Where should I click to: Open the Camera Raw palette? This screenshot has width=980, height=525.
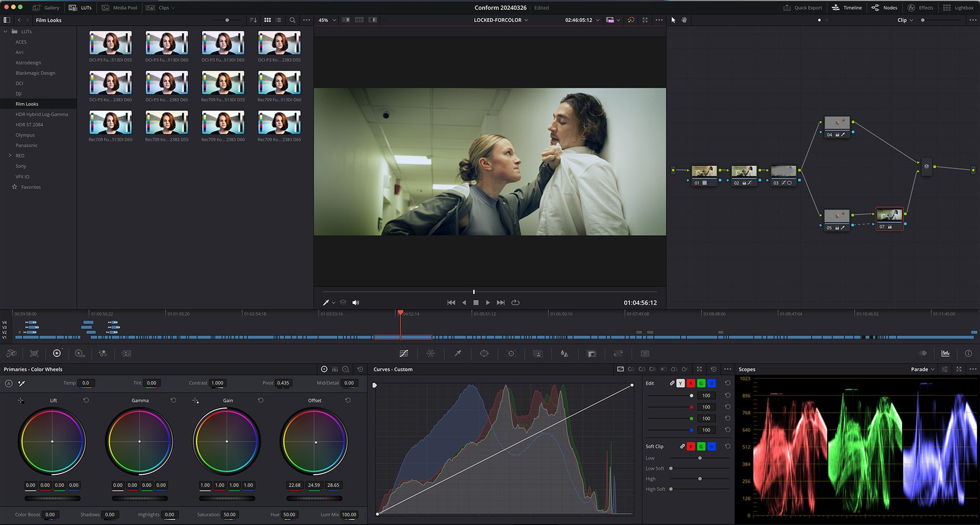point(12,353)
